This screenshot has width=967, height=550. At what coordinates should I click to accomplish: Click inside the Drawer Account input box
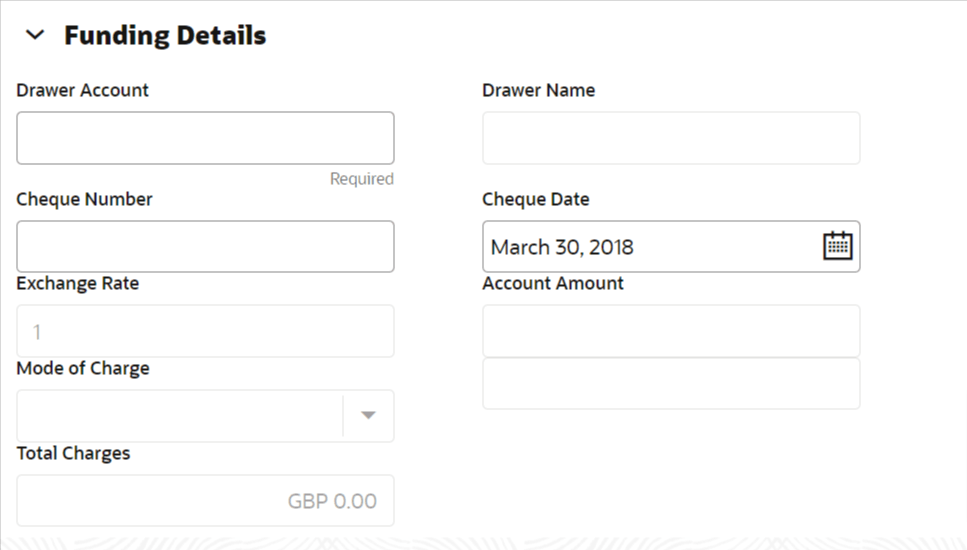pyautogui.click(x=205, y=138)
